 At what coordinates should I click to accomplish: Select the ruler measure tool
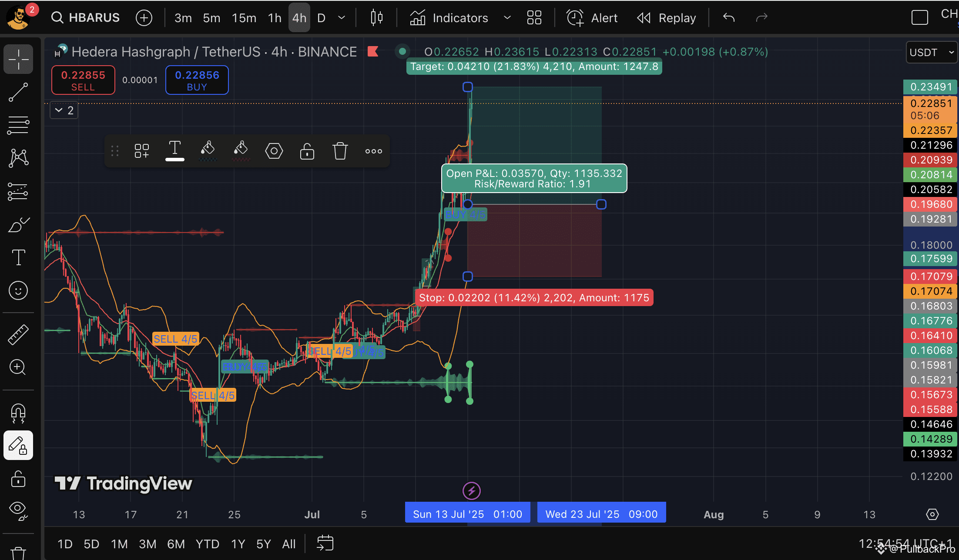[18, 334]
